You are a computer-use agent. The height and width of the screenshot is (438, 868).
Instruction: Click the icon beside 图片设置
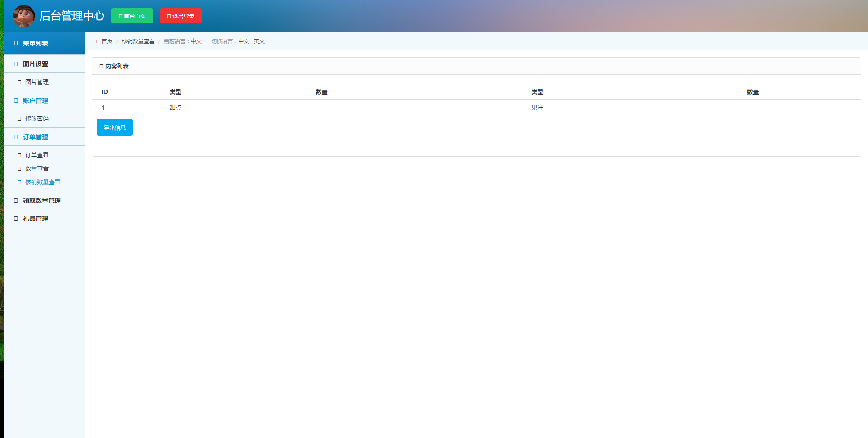pyautogui.click(x=16, y=64)
